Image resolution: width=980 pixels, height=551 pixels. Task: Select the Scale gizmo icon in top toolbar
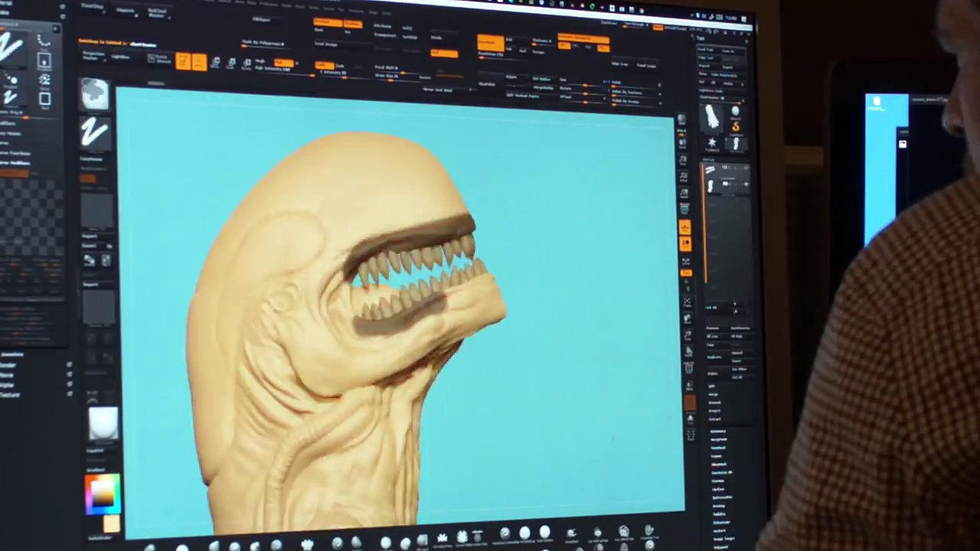coord(231,63)
